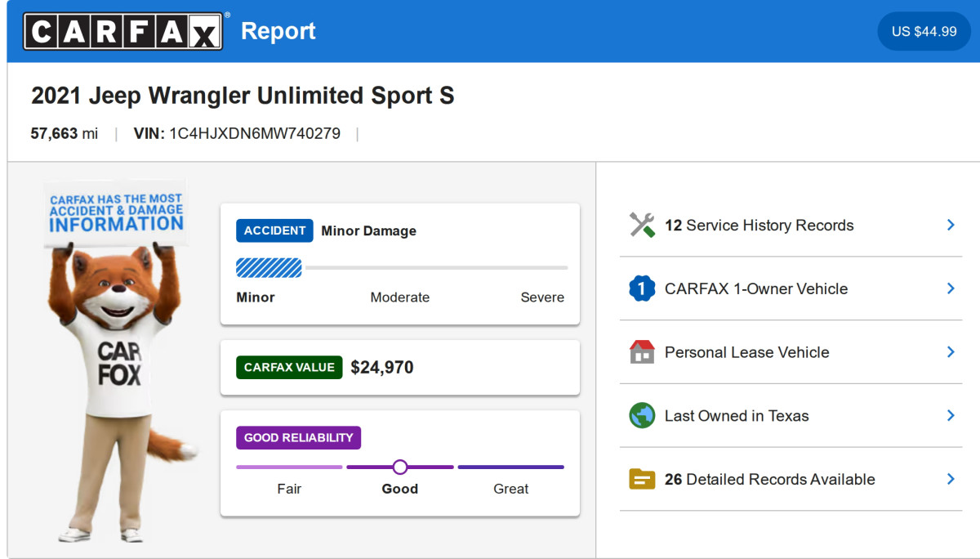Click the folder Detailed Records icon
The height and width of the screenshot is (559, 980).
click(642, 479)
